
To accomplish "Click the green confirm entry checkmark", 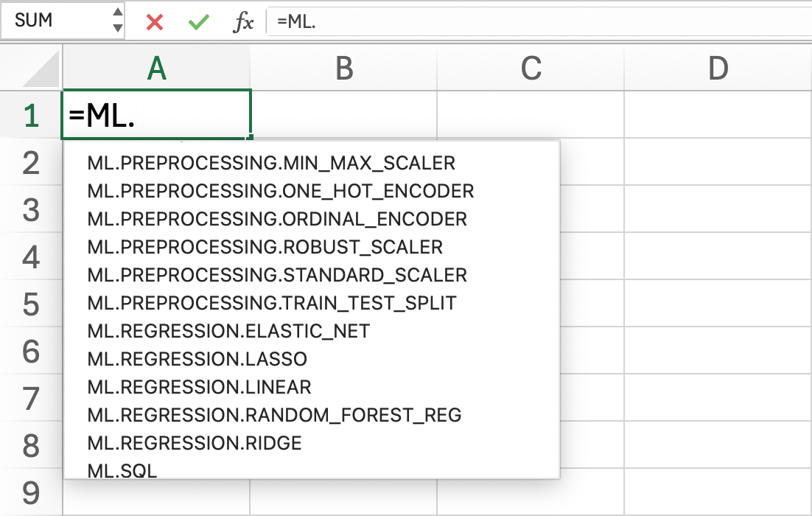I will click(x=198, y=22).
